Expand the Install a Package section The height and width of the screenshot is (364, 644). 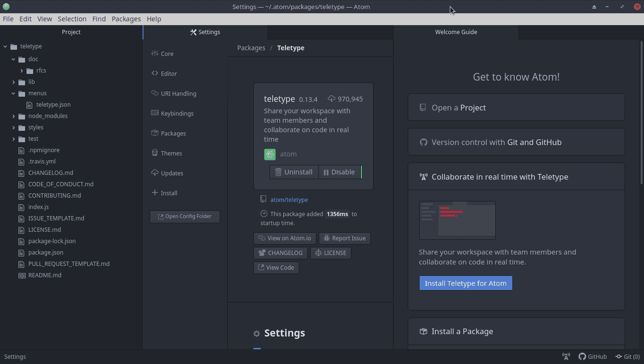pyautogui.click(x=516, y=331)
